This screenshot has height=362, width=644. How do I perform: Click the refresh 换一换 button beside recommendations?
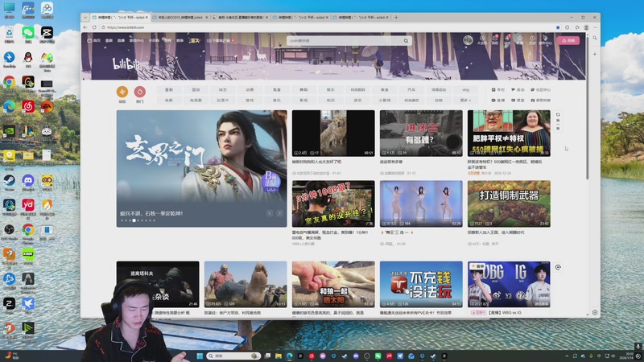558,121
